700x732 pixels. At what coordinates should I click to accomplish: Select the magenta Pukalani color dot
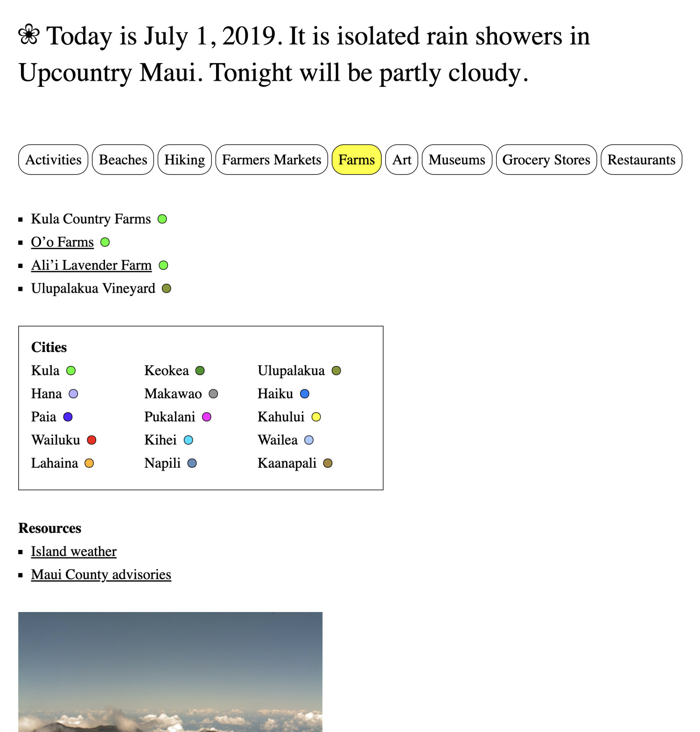pyautogui.click(x=207, y=417)
